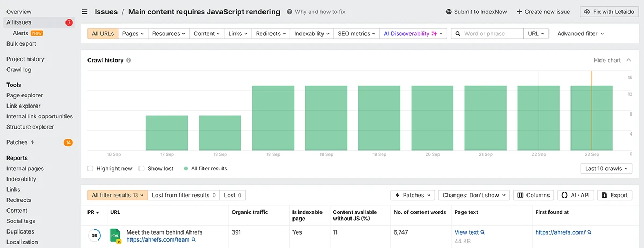644x248 pixels.
Task: Open Overview in the sidebar
Action: [19, 12]
